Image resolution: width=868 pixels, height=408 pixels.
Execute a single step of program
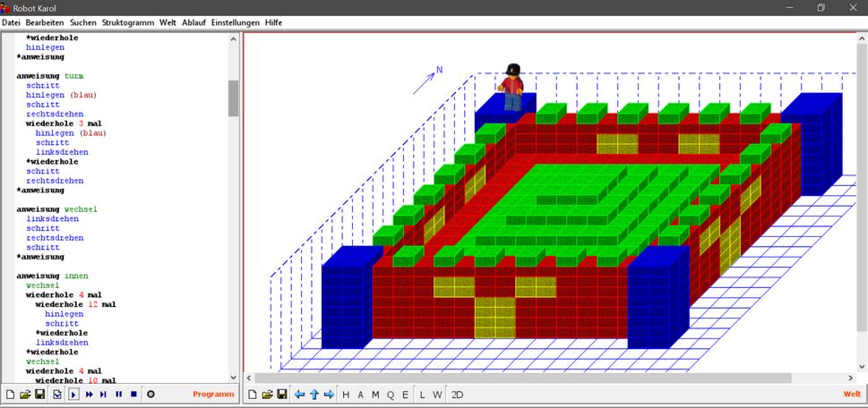[x=104, y=394]
